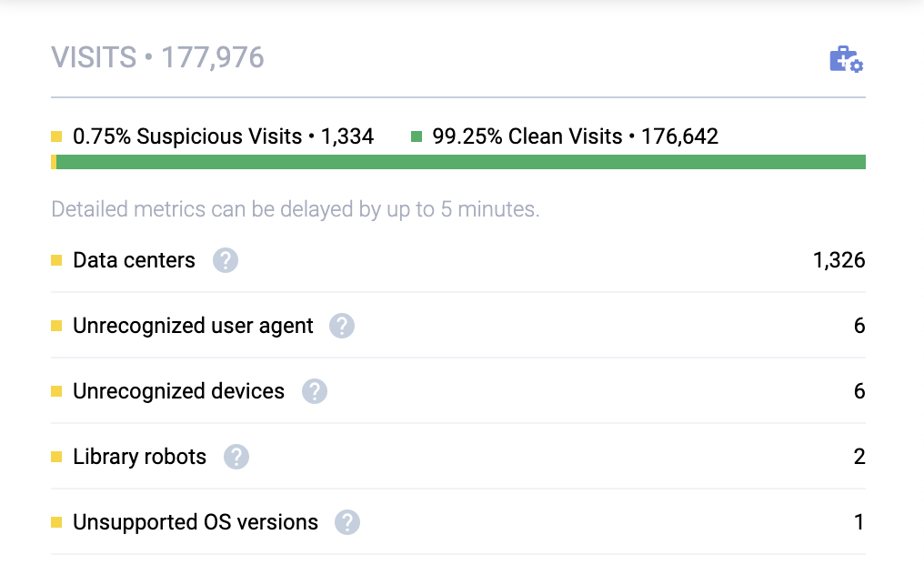Image resolution: width=924 pixels, height=575 pixels.
Task: Click the Unsupported OS versions label
Action: point(196,522)
